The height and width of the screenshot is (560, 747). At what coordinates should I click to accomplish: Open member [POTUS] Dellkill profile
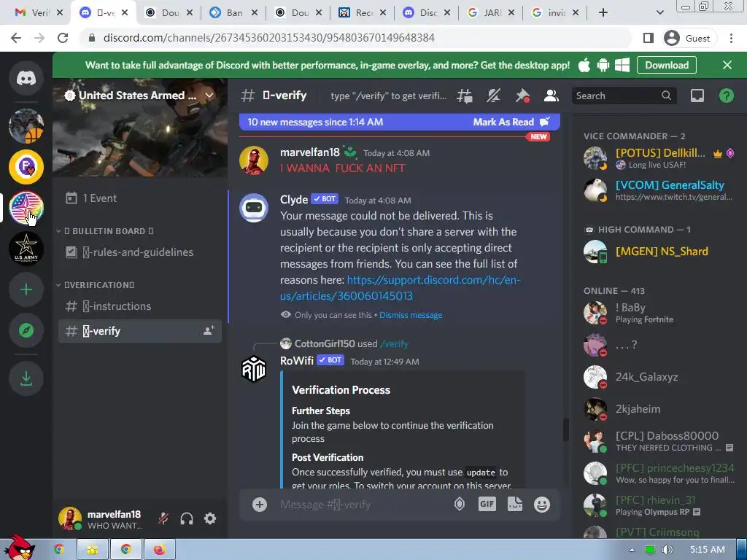(x=659, y=158)
